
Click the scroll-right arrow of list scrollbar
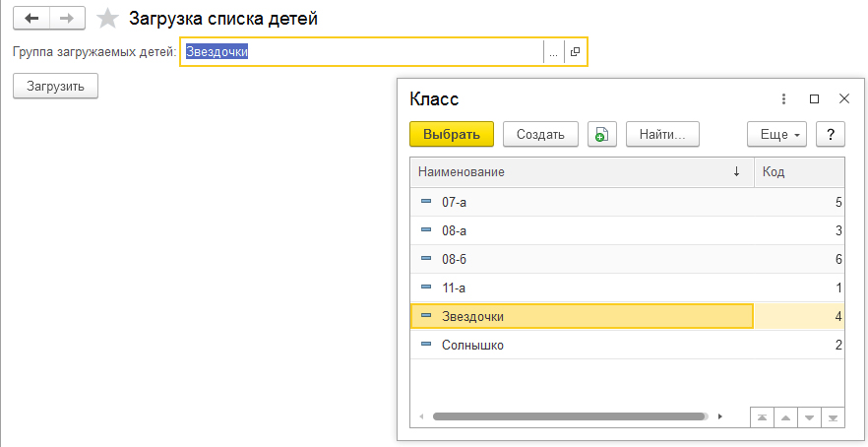pyautogui.click(x=720, y=416)
